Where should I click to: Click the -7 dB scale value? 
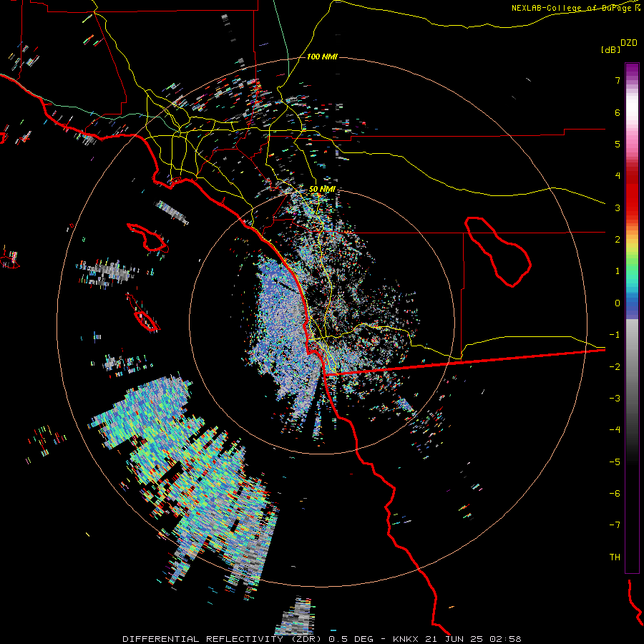pyautogui.click(x=615, y=525)
